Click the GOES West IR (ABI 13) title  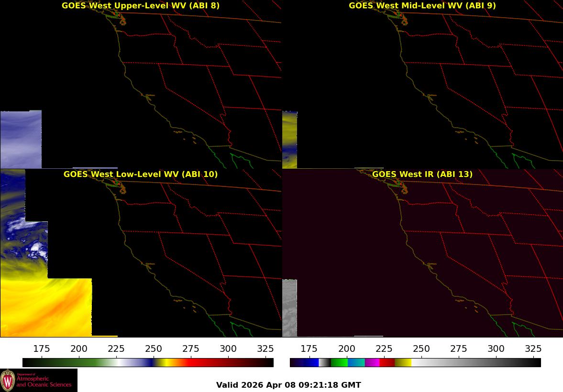(x=422, y=174)
